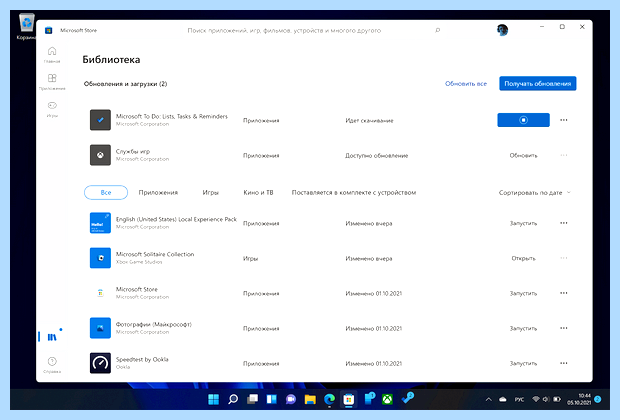Open more options for English Local Experience Pack
This screenshot has width=620, height=420.
tap(563, 223)
